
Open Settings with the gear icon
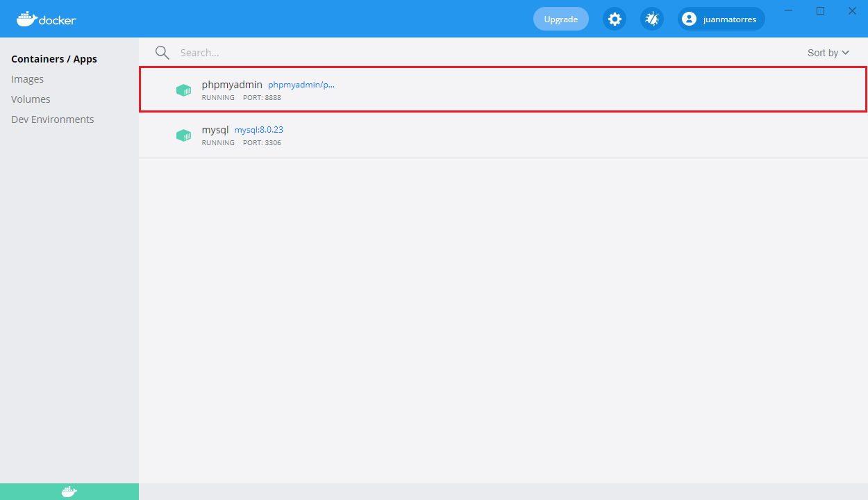point(615,19)
